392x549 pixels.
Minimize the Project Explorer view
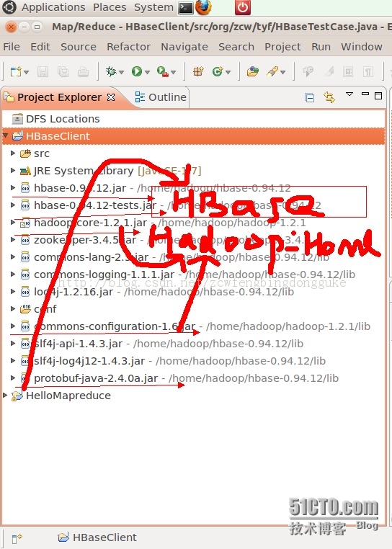point(365,94)
